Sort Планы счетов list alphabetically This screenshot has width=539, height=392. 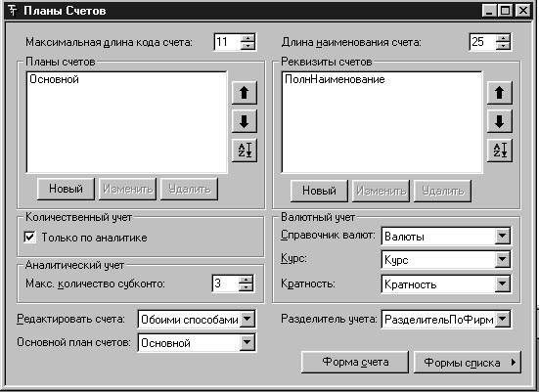pyautogui.click(x=244, y=151)
